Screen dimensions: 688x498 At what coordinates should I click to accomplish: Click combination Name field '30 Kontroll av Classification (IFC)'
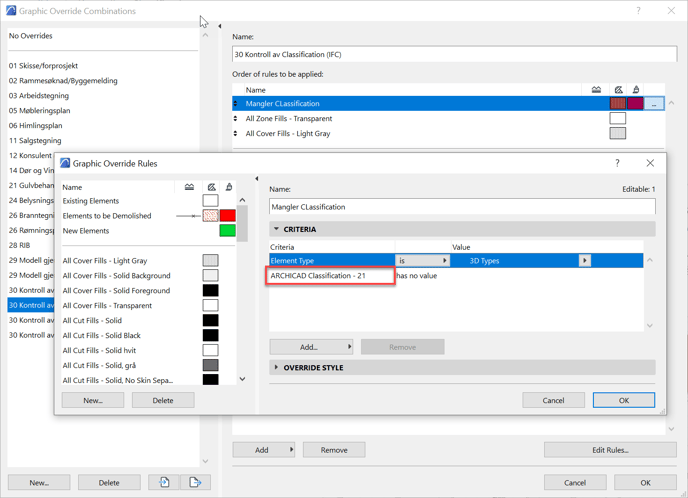[455, 54]
